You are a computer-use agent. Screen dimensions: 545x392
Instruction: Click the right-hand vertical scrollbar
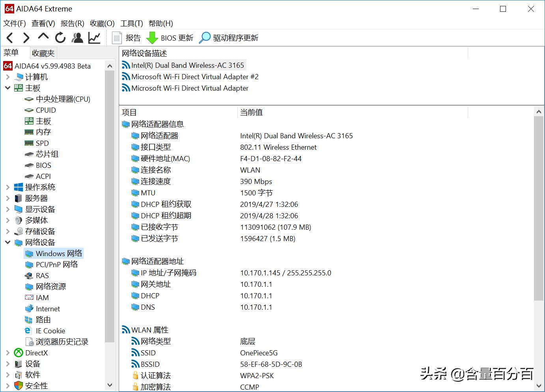point(539,197)
